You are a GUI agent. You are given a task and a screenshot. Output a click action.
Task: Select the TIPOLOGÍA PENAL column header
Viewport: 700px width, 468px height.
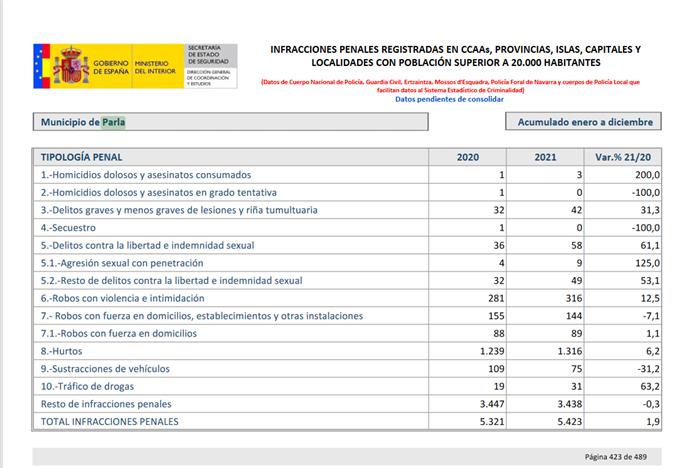tap(84, 157)
